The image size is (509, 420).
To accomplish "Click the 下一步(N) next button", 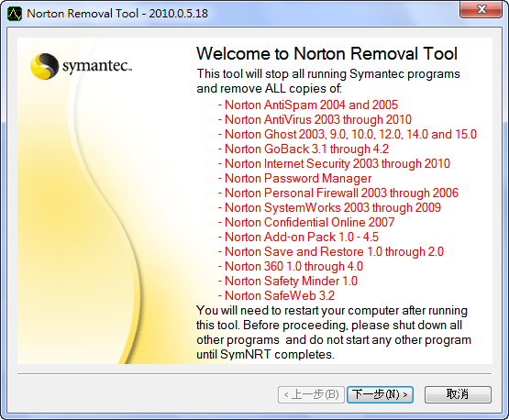I will point(380,394).
